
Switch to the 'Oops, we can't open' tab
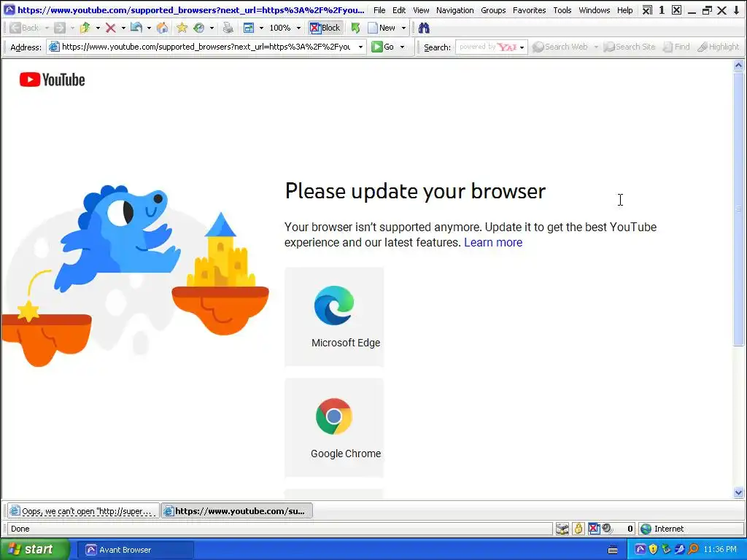coord(83,511)
